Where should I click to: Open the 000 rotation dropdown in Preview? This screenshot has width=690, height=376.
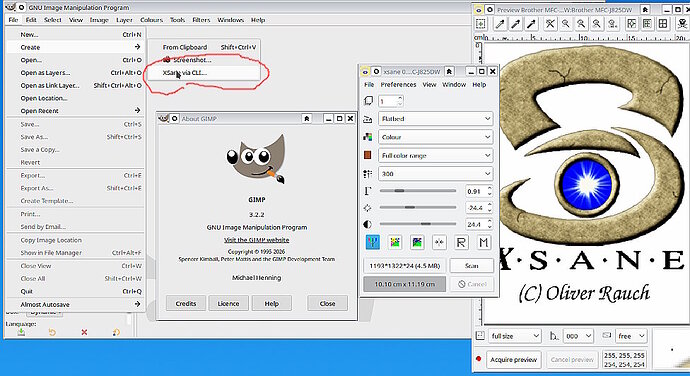578,336
